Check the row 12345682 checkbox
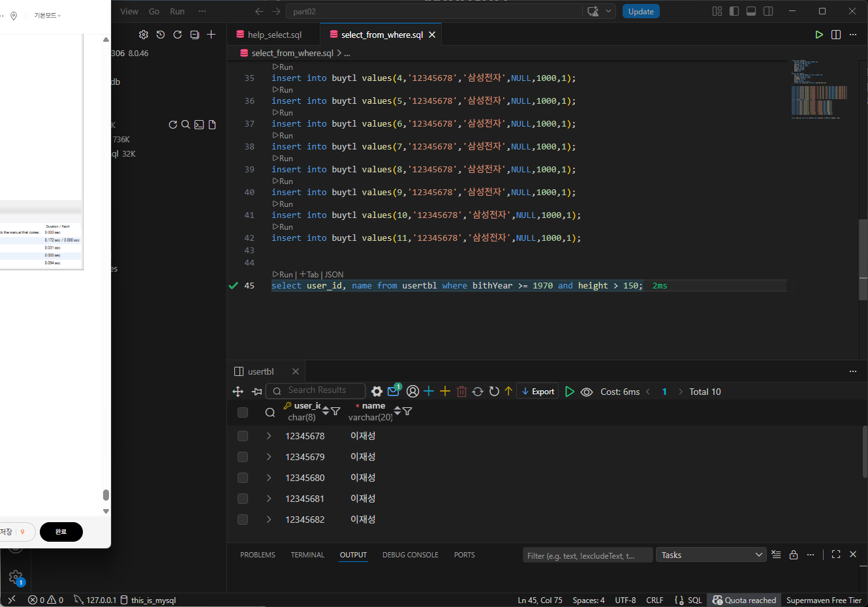 243,520
